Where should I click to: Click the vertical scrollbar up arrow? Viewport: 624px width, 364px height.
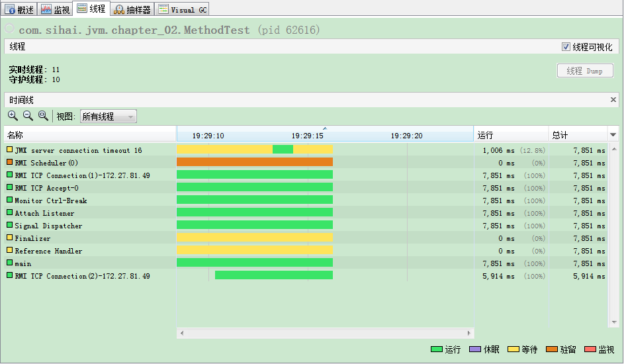click(614, 149)
